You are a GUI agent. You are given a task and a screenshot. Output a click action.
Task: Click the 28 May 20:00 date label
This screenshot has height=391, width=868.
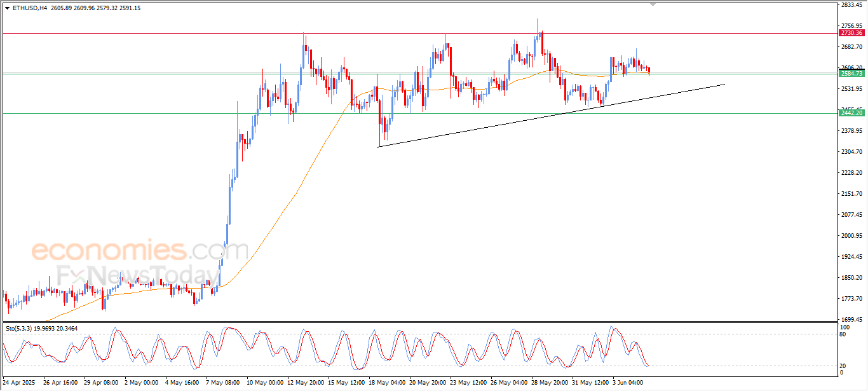pyautogui.click(x=552, y=383)
